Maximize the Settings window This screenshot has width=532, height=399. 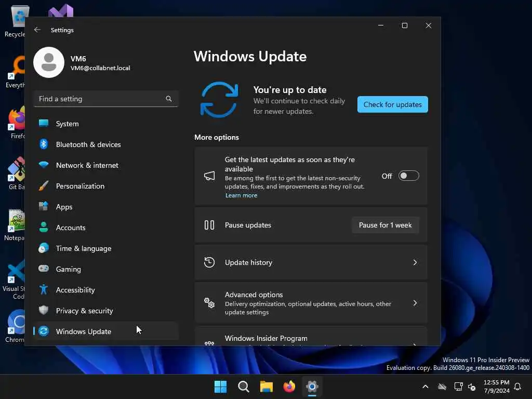[x=404, y=25]
